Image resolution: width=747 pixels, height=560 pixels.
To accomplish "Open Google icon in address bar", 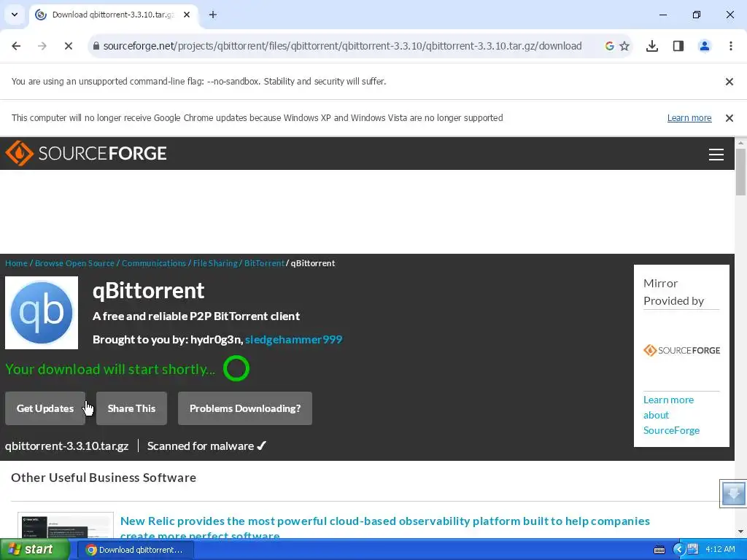I will [x=609, y=46].
